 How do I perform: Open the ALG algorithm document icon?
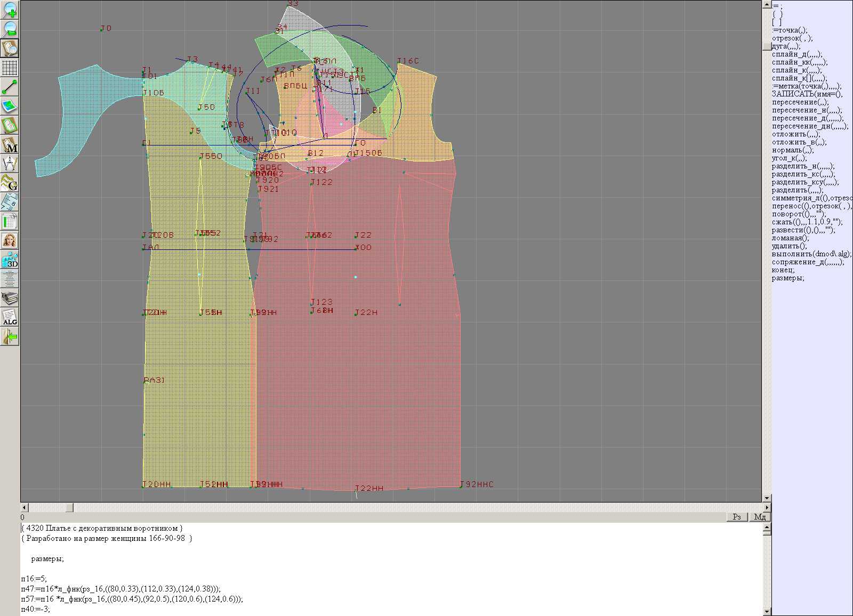(10, 318)
